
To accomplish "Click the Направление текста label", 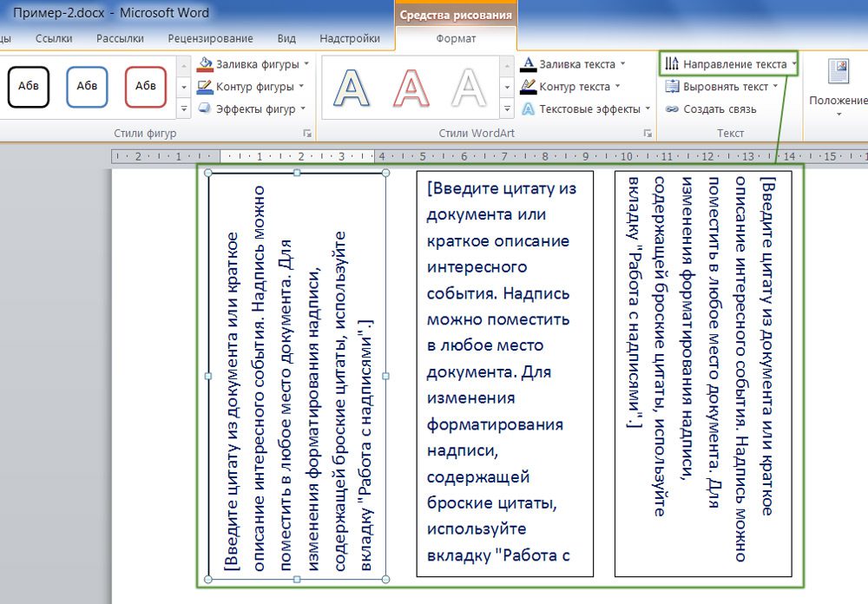I will (734, 64).
